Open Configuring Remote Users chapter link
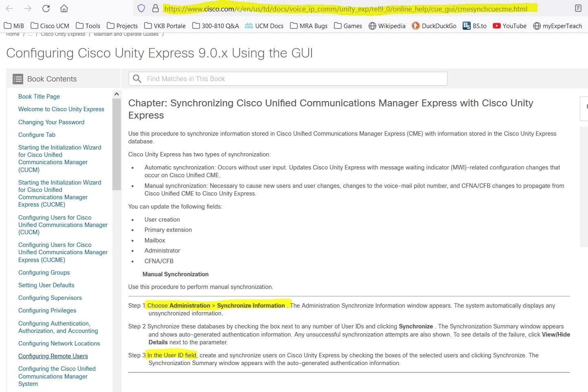588x392 pixels. 53,356
